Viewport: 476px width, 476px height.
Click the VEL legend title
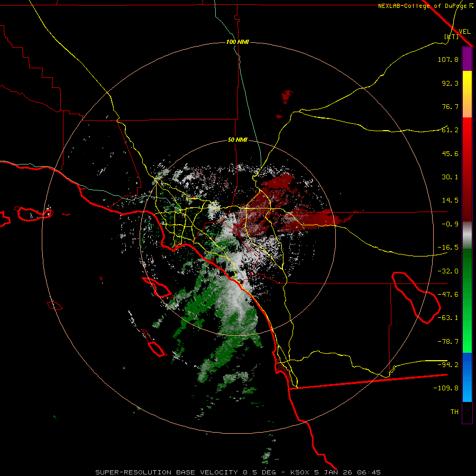pos(464,32)
